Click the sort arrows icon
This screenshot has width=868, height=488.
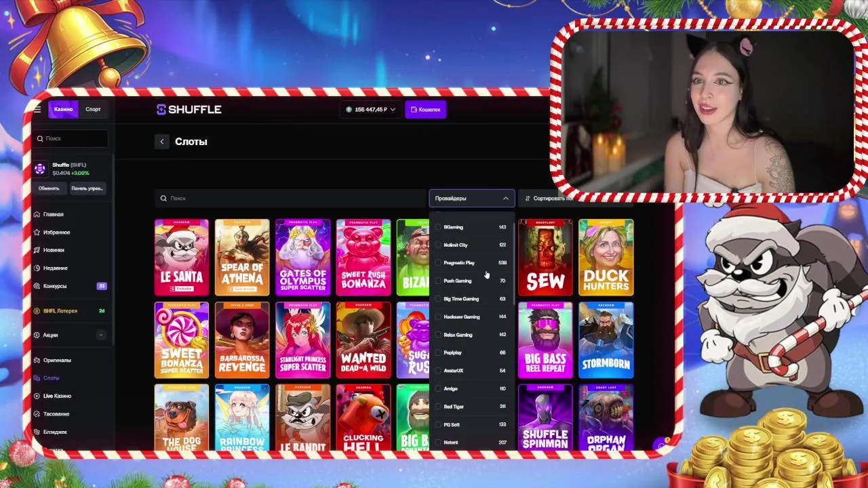click(x=528, y=198)
